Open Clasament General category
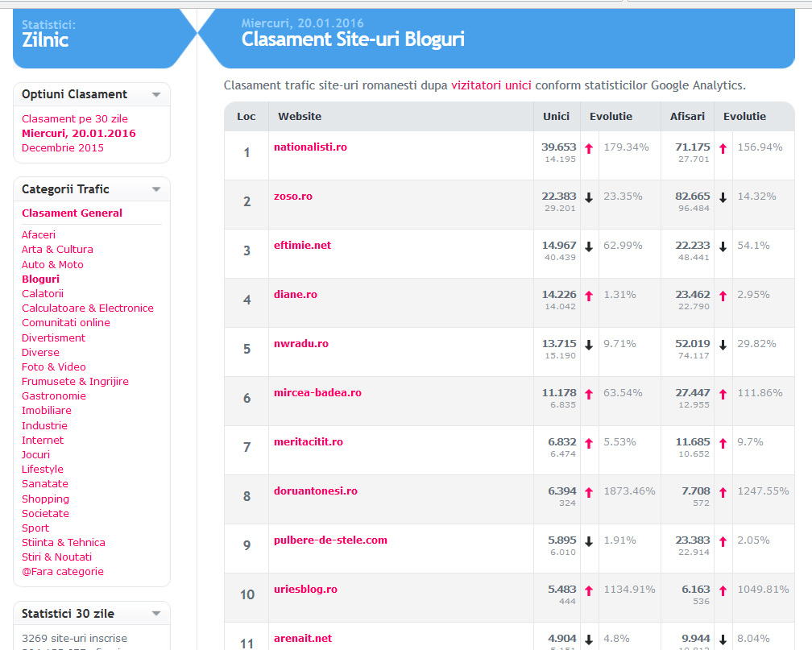This screenshot has width=812, height=650. click(72, 213)
